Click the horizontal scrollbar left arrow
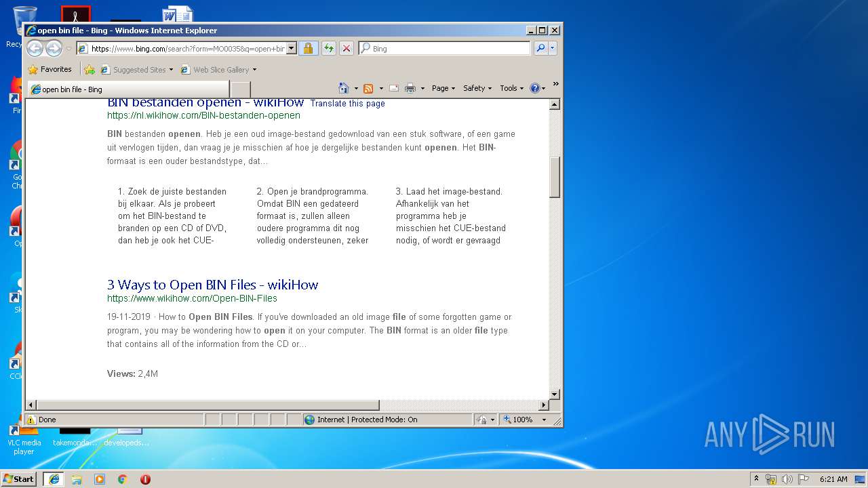This screenshot has height=488, width=868. click(x=31, y=405)
